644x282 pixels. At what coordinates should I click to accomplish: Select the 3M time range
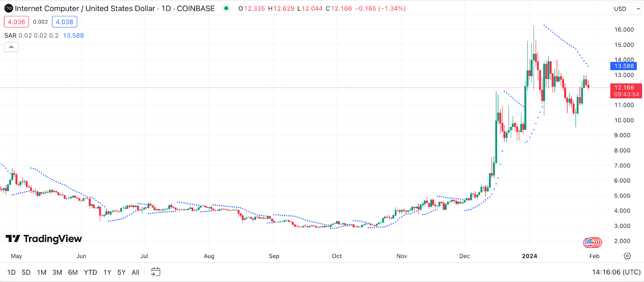(x=57, y=272)
